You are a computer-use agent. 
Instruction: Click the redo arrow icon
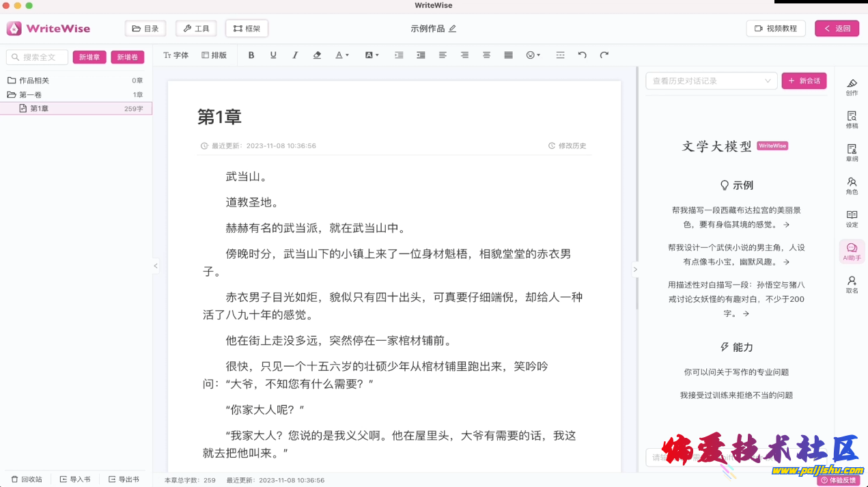604,55
